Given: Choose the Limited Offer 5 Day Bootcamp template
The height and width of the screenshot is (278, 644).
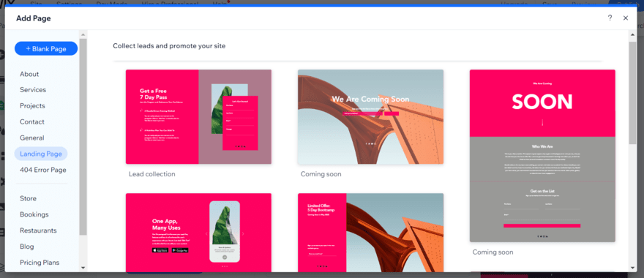Looking at the screenshot, I should click(370, 233).
